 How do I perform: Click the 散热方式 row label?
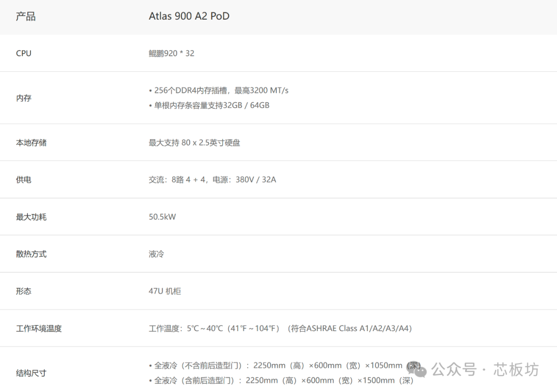click(31, 254)
